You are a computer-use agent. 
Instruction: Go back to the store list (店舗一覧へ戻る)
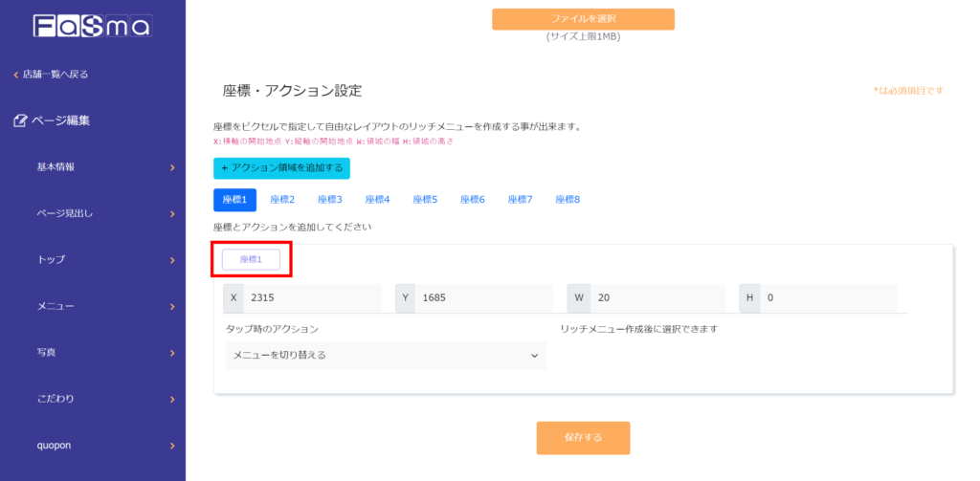pyautogui.click(x=53, y=75)
